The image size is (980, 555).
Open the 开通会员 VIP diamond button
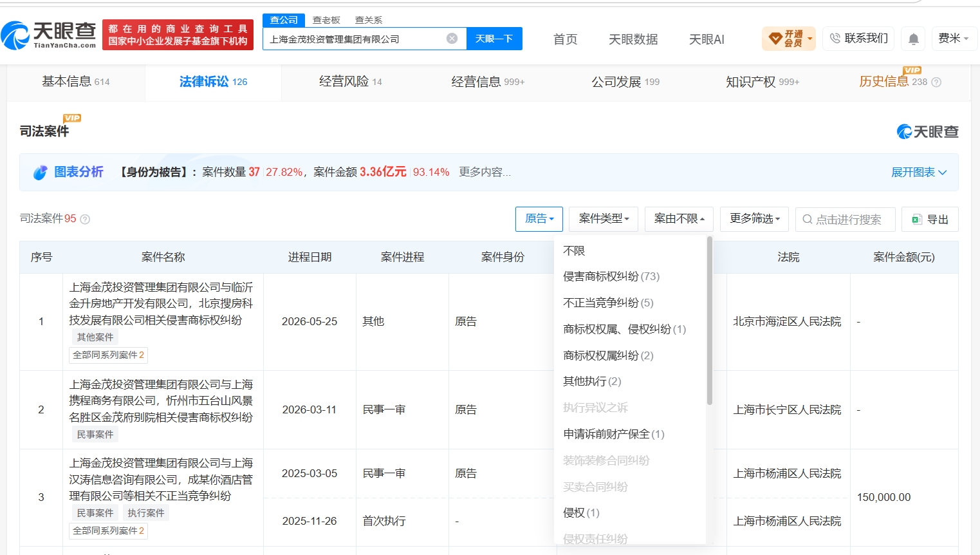point(788,39)
